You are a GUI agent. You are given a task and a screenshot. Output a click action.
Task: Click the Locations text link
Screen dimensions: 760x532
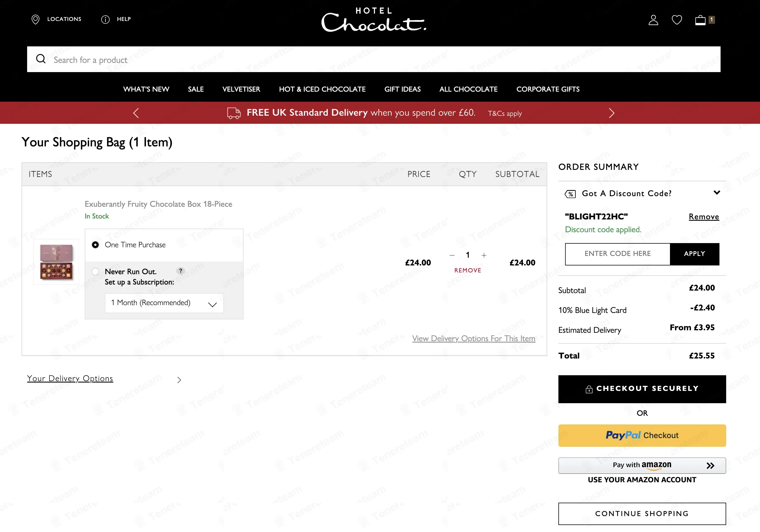[x=64, y=19]
